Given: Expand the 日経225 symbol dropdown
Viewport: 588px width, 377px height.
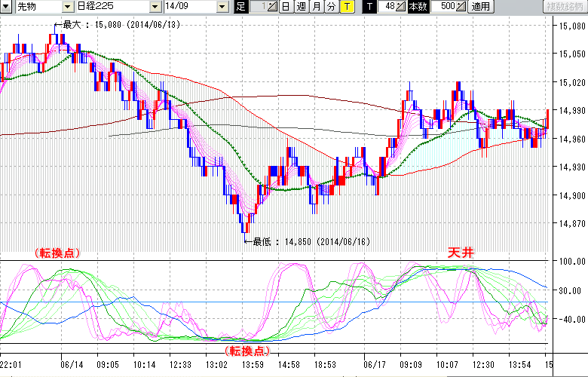Looking at the screenshot, I should pos(155,7).
